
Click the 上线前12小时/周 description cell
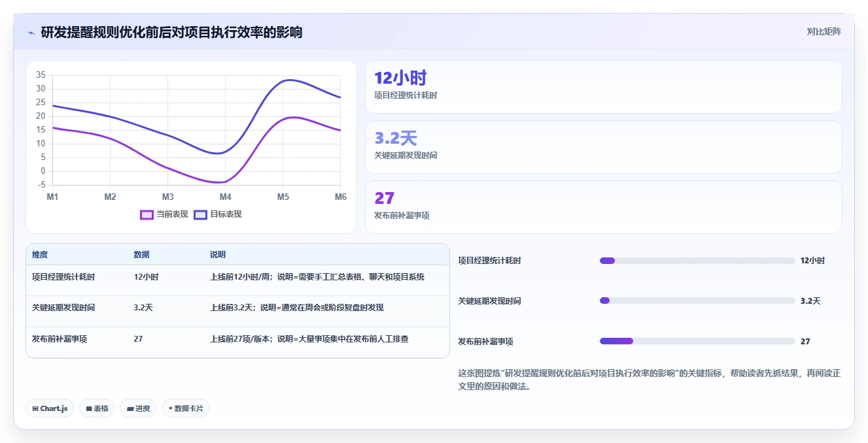(317, 277)
